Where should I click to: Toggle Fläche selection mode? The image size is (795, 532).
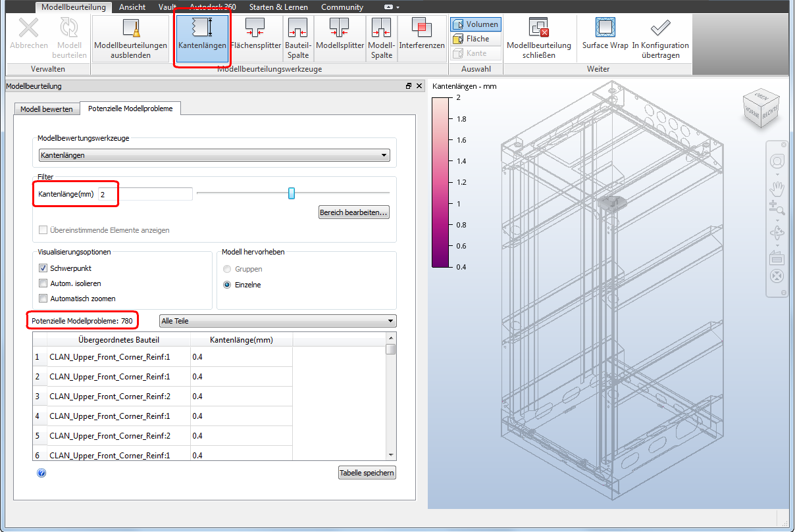click(476, 39)
